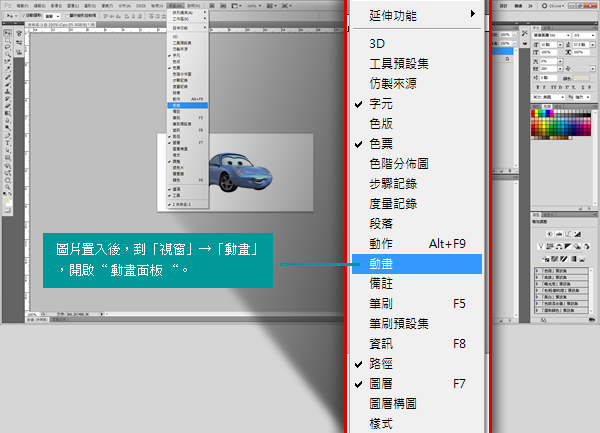The image size is (600, 433).
Task: Open the anti-aliasing method dropdown
Action: (582, 97)
